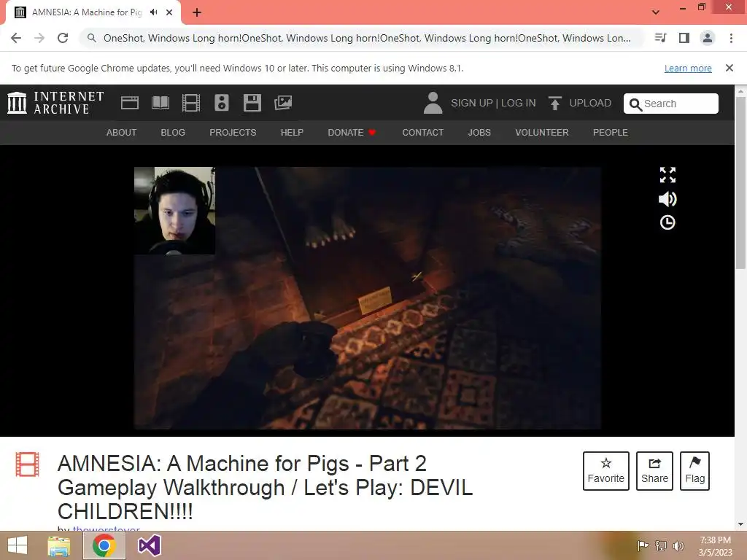The width and height of the screenshot is (747, 560).
Task: Open the ABOUT menu item
Action: (x=122, y=133)
